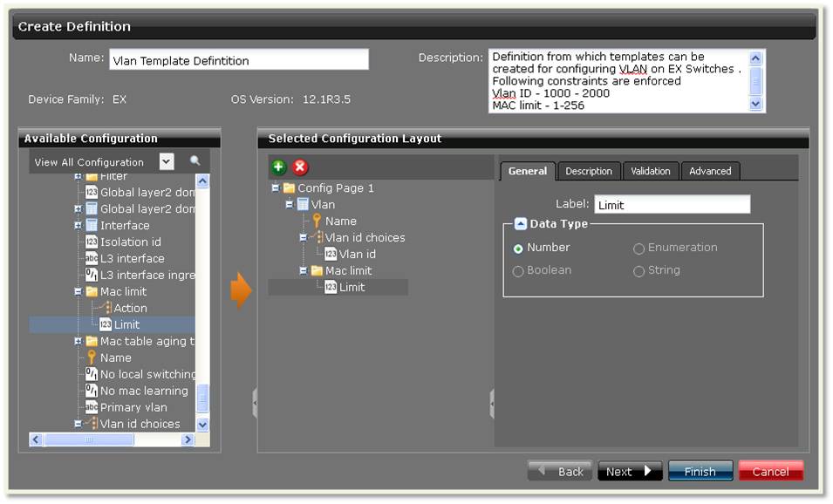Click the green add icon in layout toolbar
The width and height of the screenshot is (833, 504).
coord(278,167)
